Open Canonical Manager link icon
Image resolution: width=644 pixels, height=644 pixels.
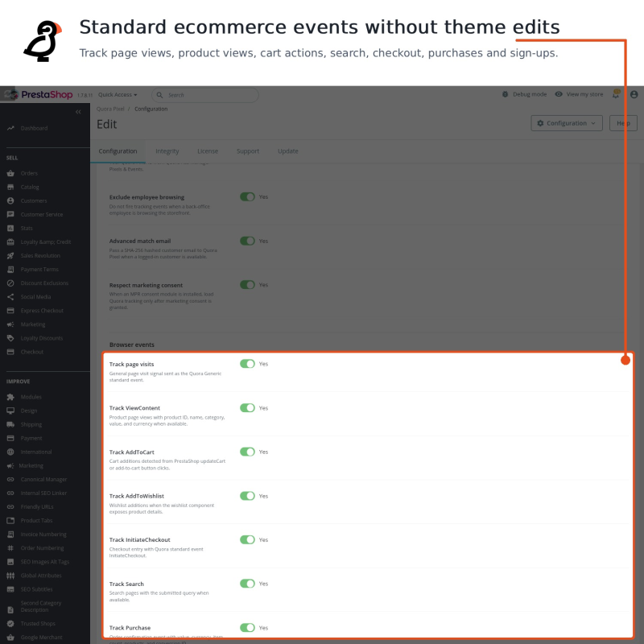coord(10,479)
